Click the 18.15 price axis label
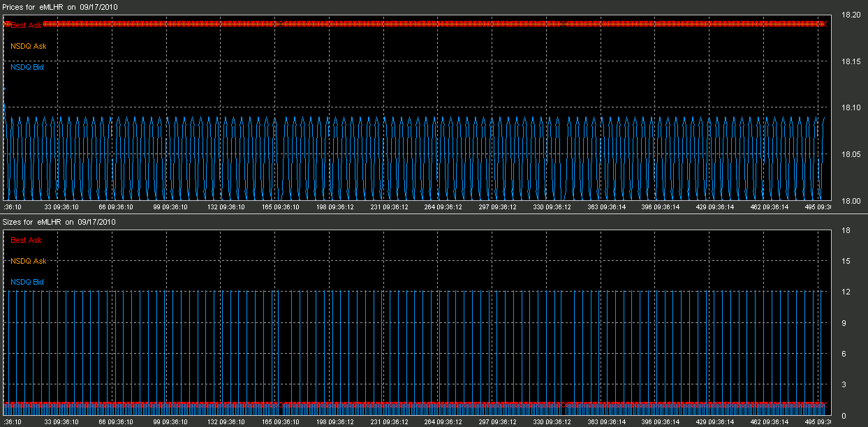 (850, 61)
